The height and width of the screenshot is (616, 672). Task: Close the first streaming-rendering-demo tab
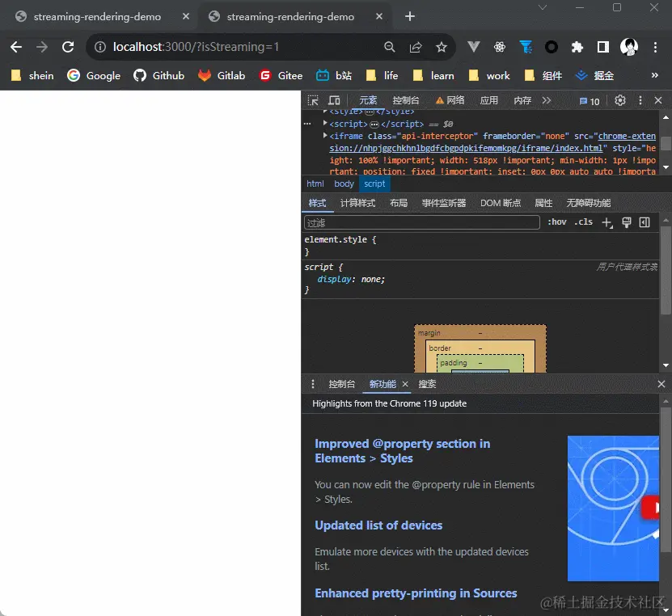point(185,16)
